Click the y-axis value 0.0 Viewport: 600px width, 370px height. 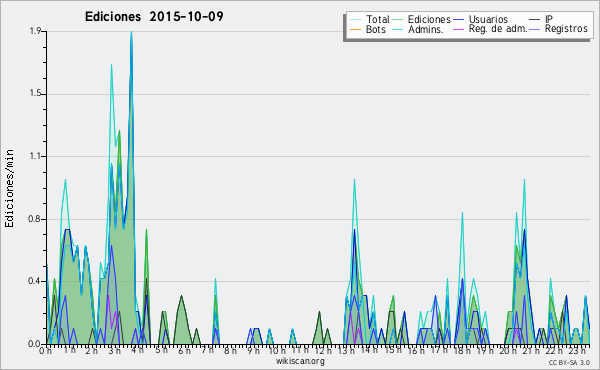pos(35,344)
